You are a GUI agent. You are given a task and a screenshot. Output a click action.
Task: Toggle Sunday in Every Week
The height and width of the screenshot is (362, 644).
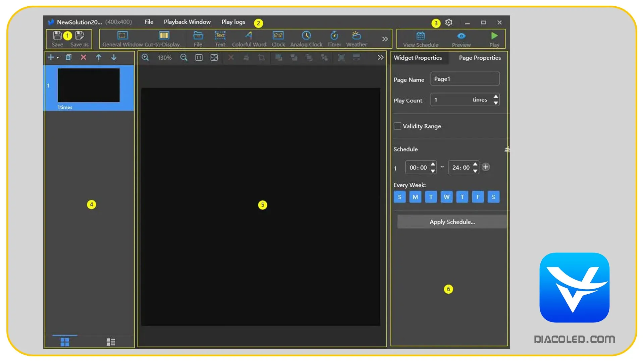pos(399,197)
